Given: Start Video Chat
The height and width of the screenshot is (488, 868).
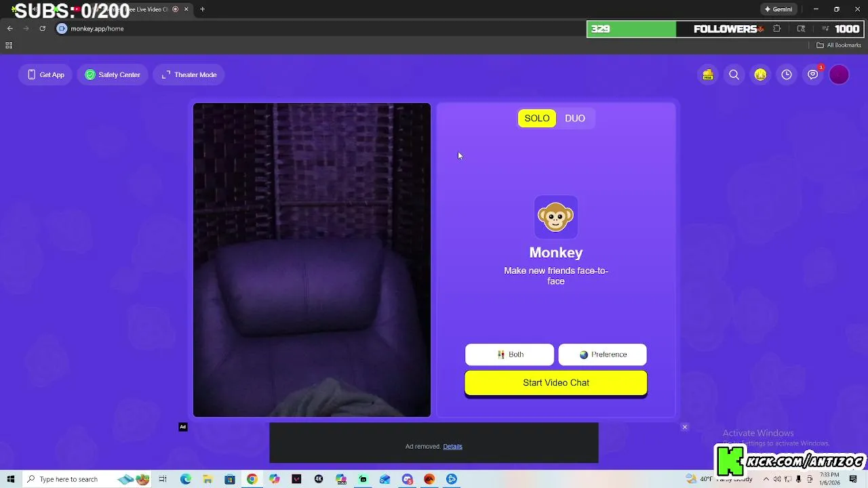Looking at the screenshot, I should click(556, 383).
